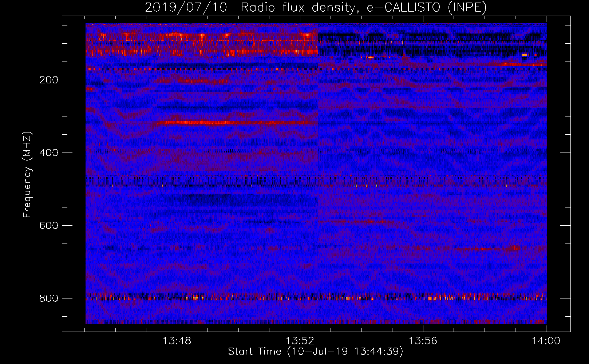Click the plot title '2019/07/10 Radio flux density'
Image resolution: width=589 pixels, height=364 pixels.
coord(316,8)
